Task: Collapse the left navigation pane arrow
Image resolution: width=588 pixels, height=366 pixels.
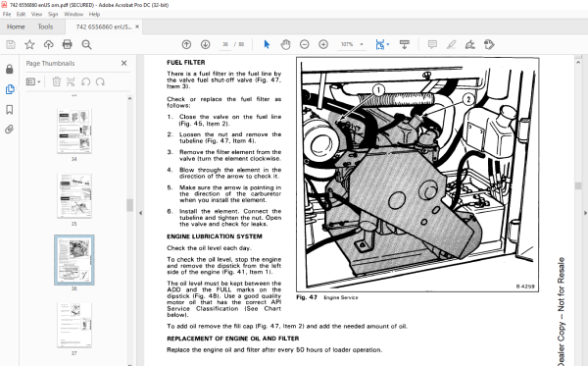Action: click(x=140, y=213)
